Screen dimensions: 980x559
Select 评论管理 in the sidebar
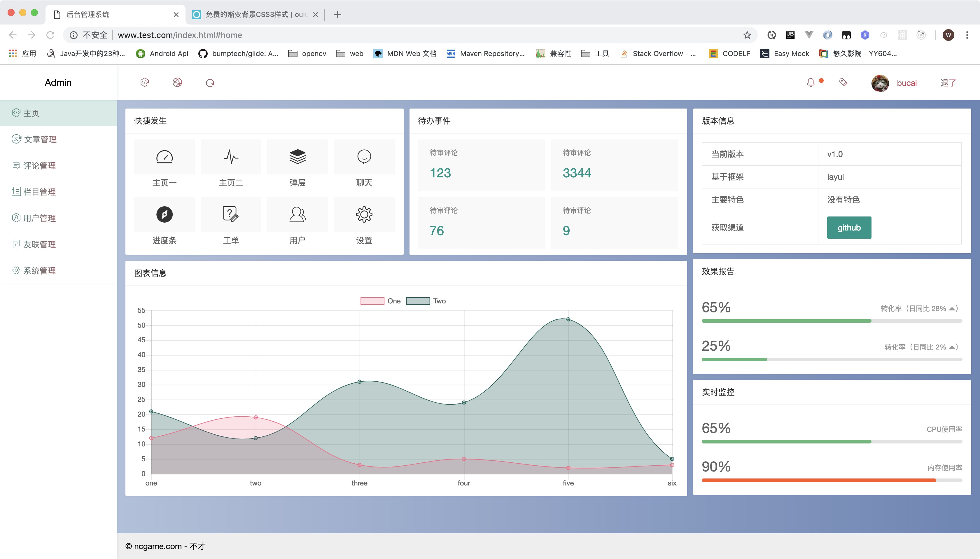point(39,165)
